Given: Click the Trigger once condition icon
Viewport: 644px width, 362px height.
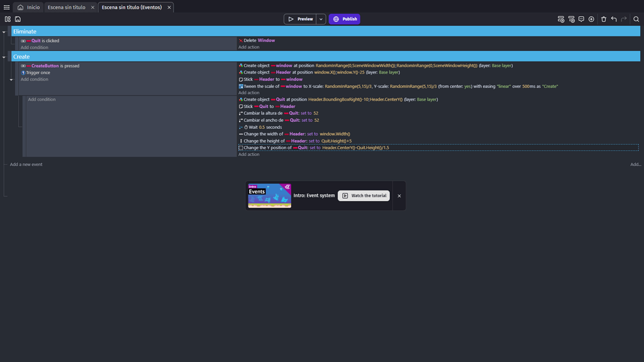Looking at the screenshot, I should tap(23, 72).
